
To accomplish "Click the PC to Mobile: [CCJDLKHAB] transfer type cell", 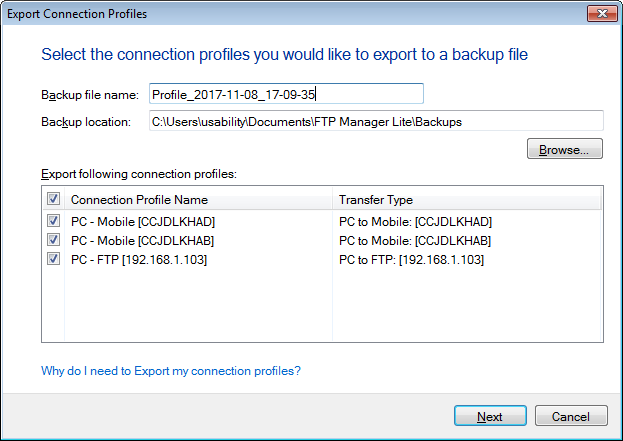I will click(x=415, y=240).
